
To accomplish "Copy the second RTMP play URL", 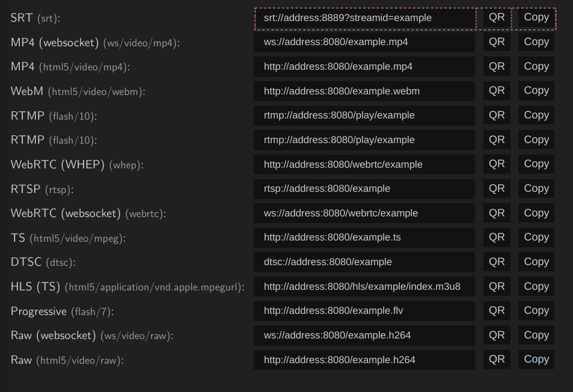I will coord(535,139).
